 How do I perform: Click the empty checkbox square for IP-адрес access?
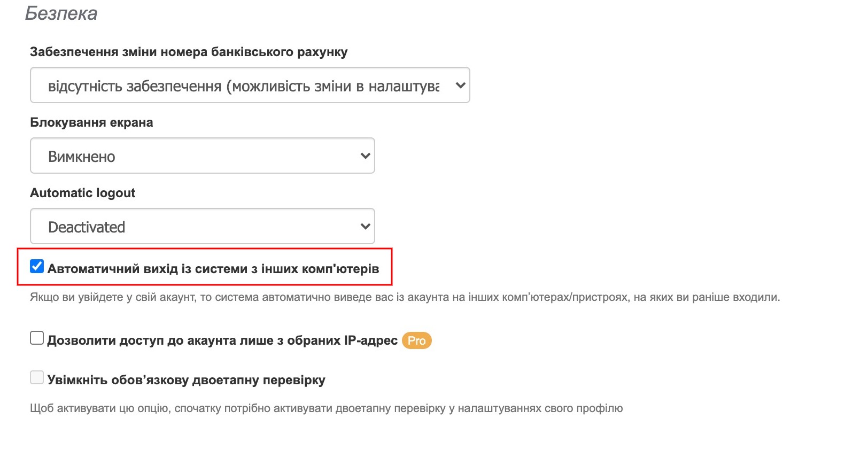[36, 338]
